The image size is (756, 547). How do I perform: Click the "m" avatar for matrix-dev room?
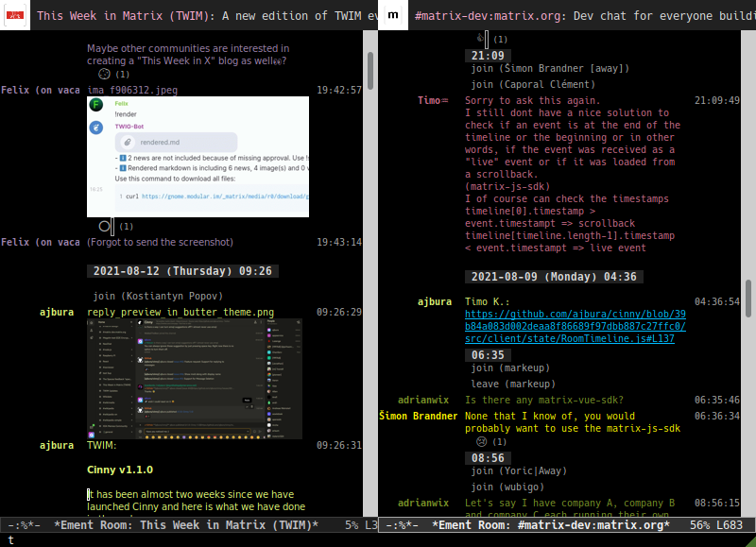point(393,15)
